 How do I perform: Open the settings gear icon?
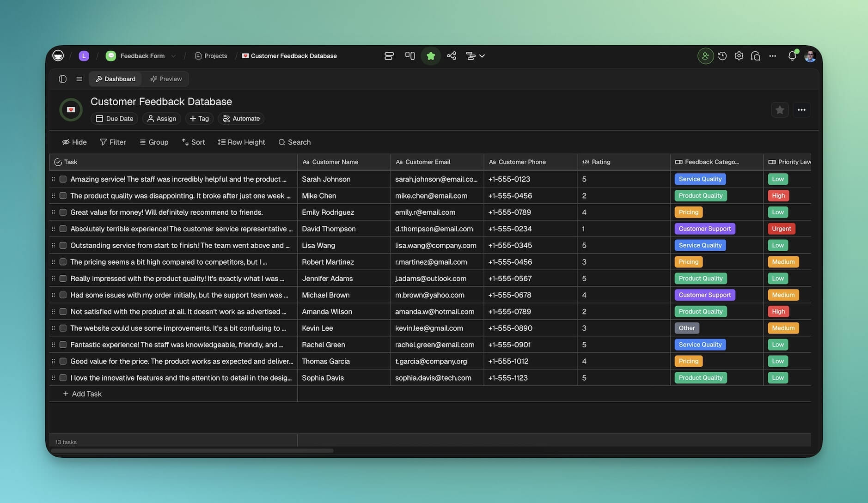coord(739,56)
